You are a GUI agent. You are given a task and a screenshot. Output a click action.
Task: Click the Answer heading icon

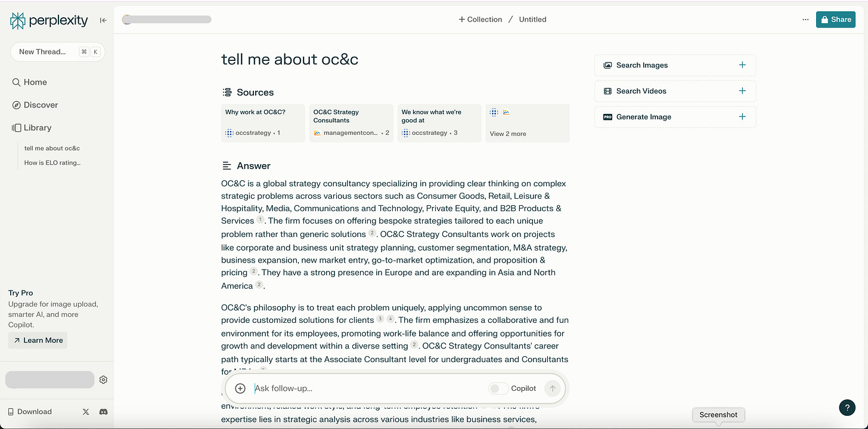point(227,166)
